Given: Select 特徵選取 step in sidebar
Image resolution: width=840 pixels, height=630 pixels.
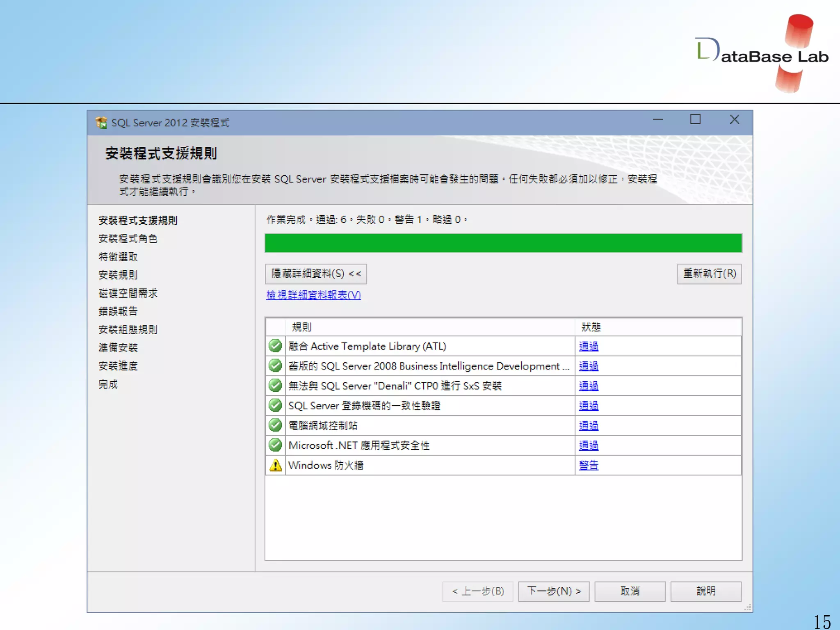Looking at the screenshot, I should tap(118, 257).
